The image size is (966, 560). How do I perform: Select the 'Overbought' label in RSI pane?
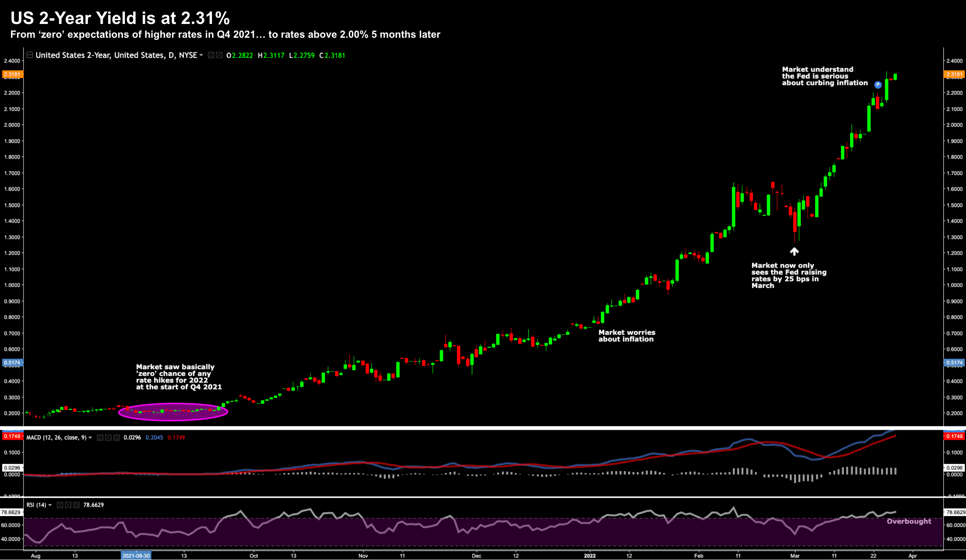coord(909,521)
